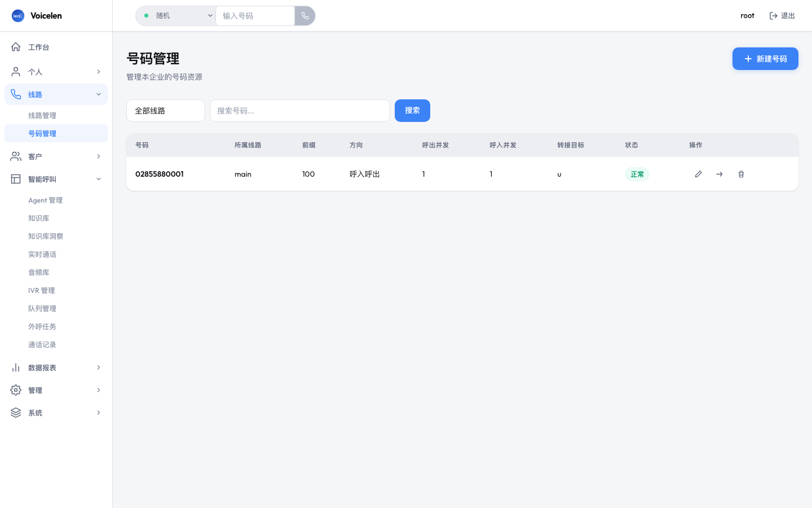Click the 转接目标 column header
The height and width of the screenshot is (508, 812).
571,145
